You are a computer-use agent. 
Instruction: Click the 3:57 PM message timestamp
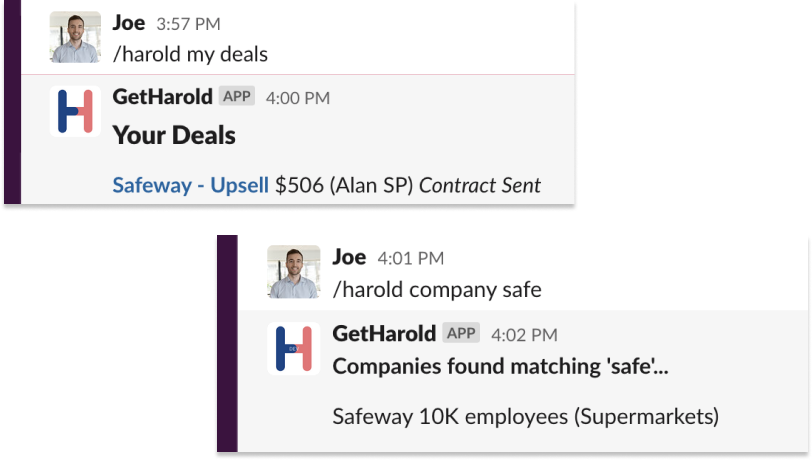point(188,24)
